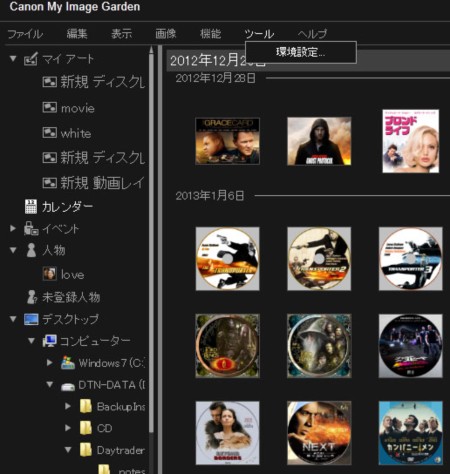This screenshot has height=474, width=450.
Task: Collapse the 人物 tree node
Action: (x=13, y=250)
